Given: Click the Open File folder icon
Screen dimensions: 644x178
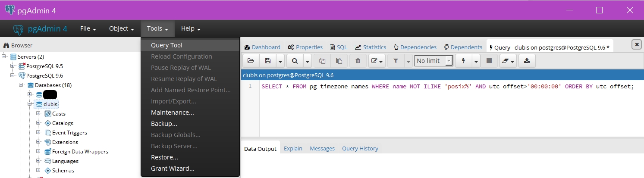Looking at the screenshot, I should coord(251,61).
